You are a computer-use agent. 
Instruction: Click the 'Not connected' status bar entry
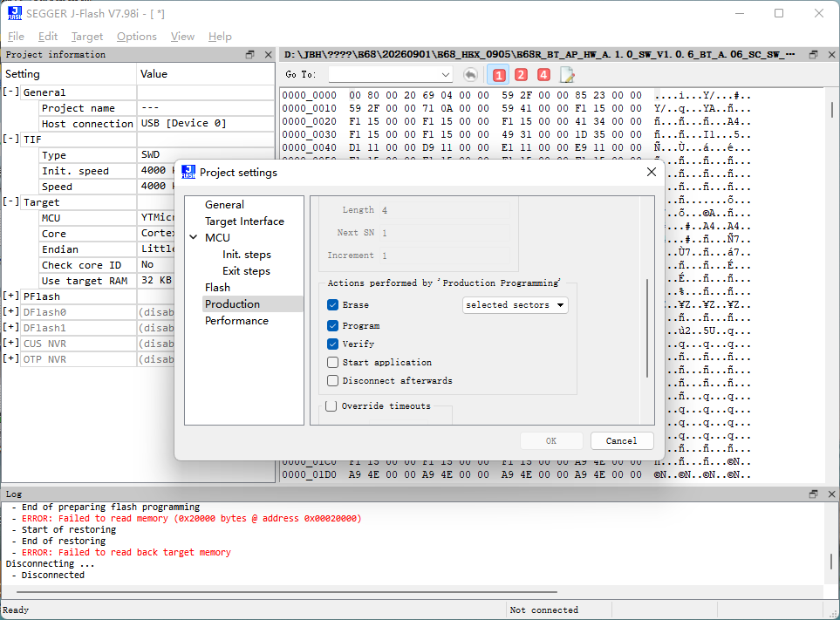point(543,610)
